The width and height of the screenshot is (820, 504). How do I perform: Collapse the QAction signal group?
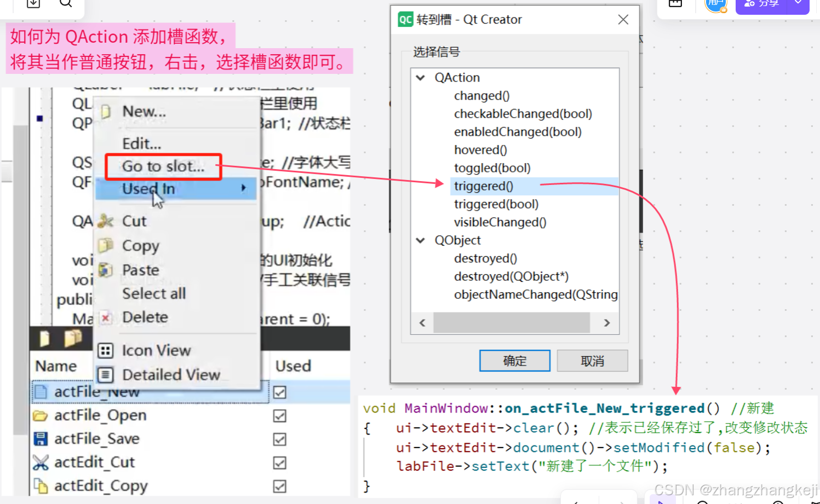tap(421, 78)
